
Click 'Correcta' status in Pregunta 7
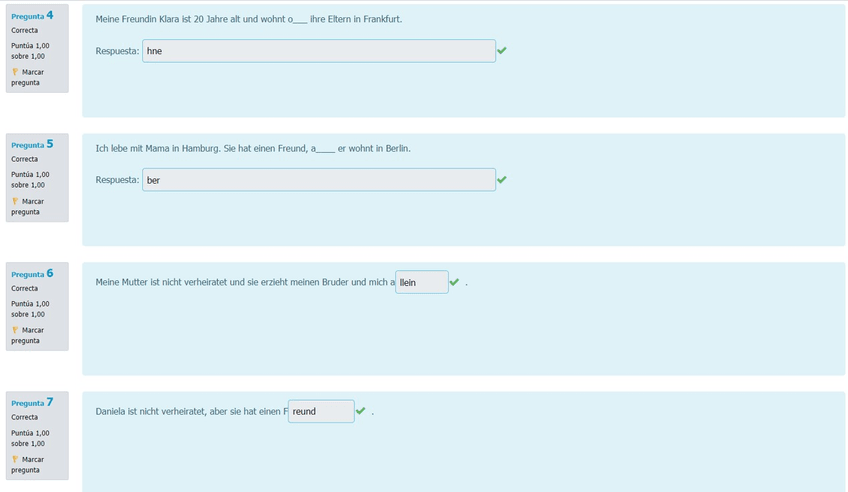(x=24, y=417)
